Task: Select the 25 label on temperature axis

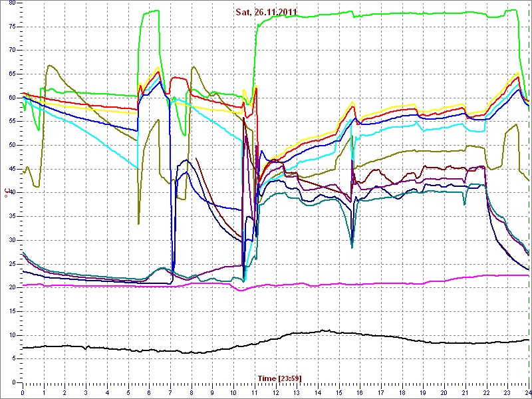Action: click(11, 264)
